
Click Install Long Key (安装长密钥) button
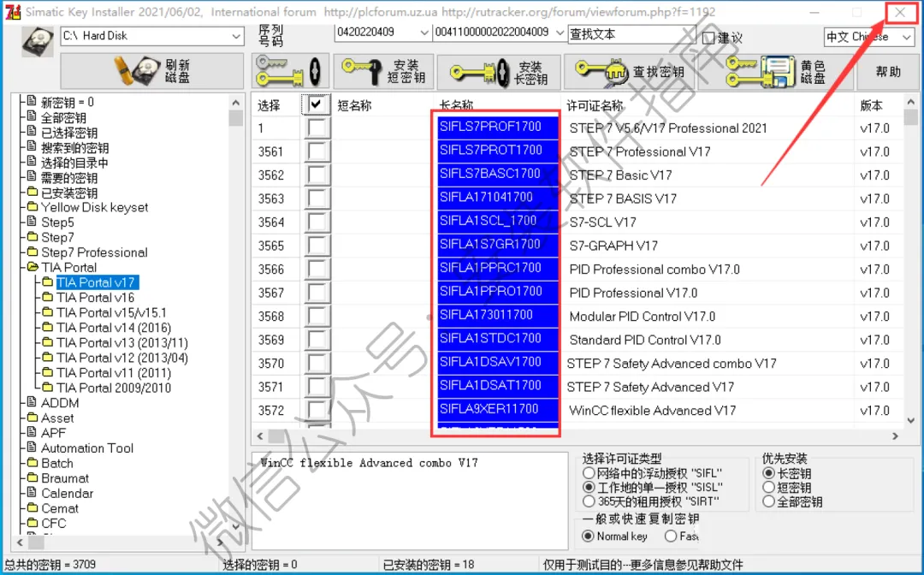tap(499, 71)
